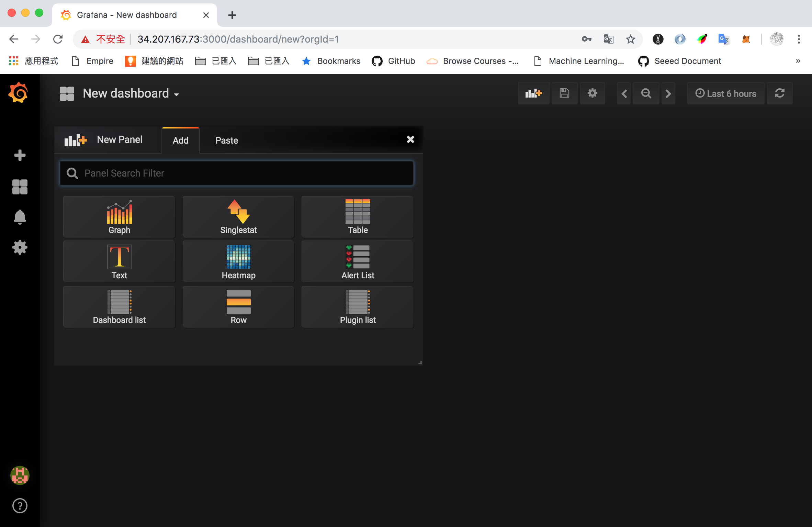Click the user avatar in sidebar
This screenshot has height=527, width=812.
point(20,475)
